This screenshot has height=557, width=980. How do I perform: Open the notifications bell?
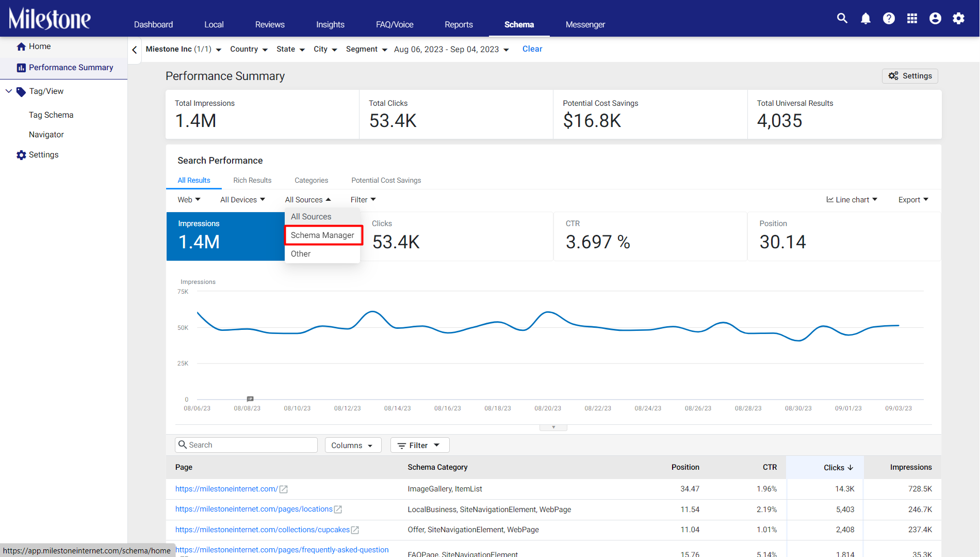point(865,19)
